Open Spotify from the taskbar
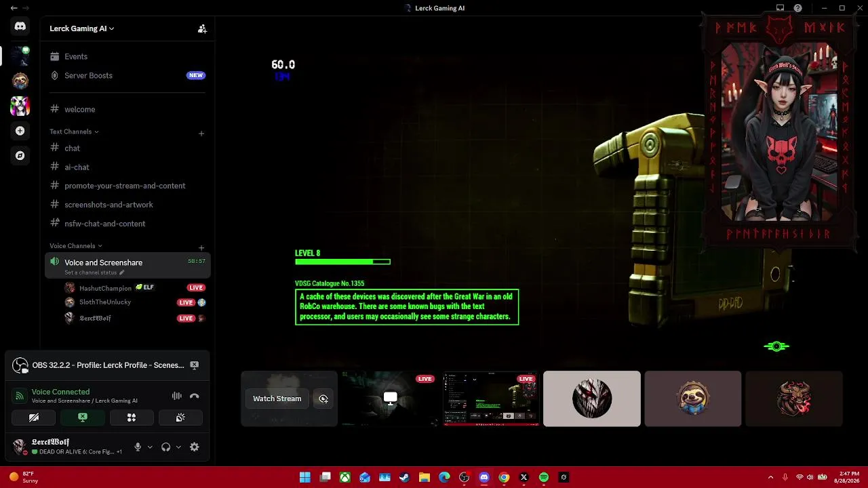 (544, 477)
